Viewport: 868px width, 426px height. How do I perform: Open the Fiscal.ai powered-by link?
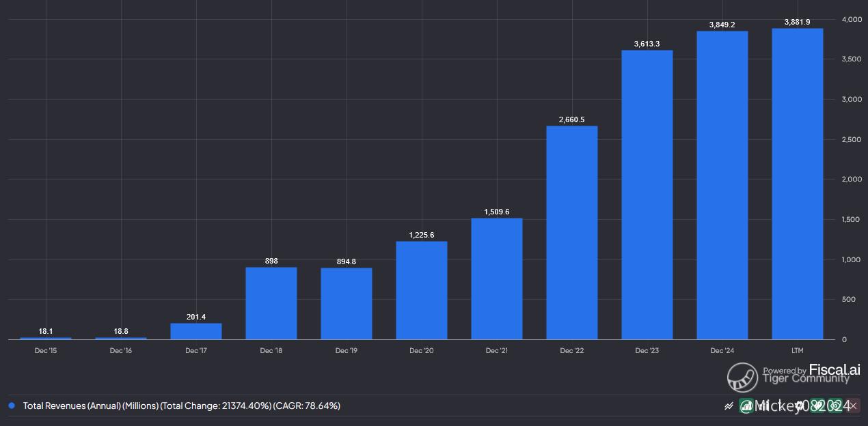812,370
